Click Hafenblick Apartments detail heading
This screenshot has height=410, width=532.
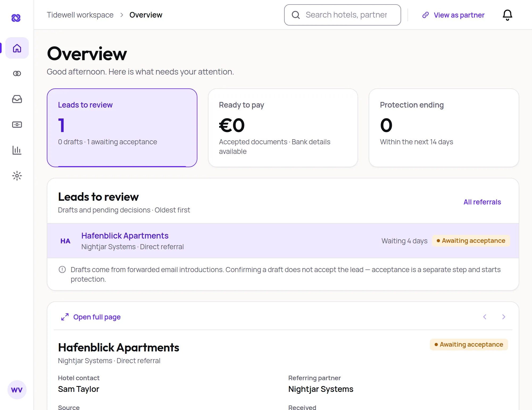tap(119, 347)
